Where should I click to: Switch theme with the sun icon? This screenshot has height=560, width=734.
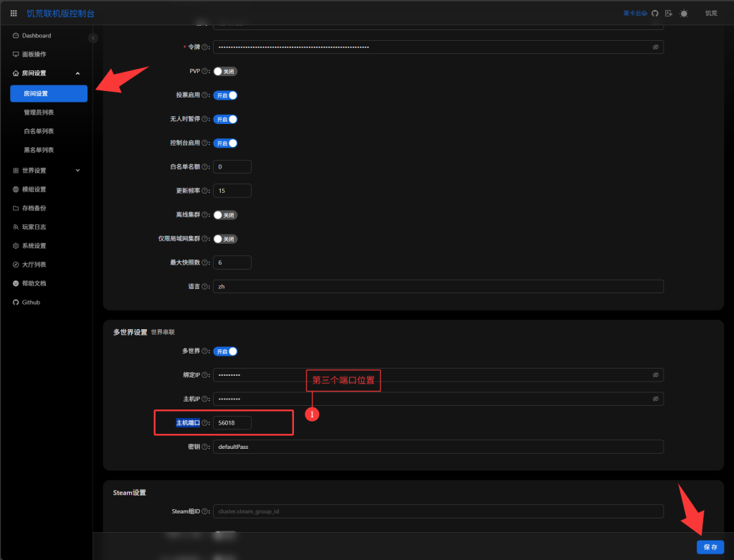tap(684, 13)
